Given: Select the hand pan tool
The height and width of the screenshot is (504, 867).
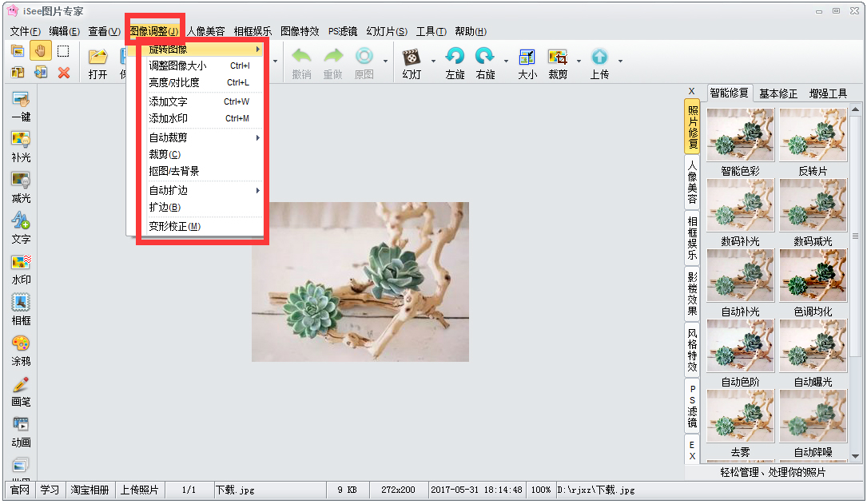Looking at the screenshot, I should pyautogui.click(x=41, y=51).
